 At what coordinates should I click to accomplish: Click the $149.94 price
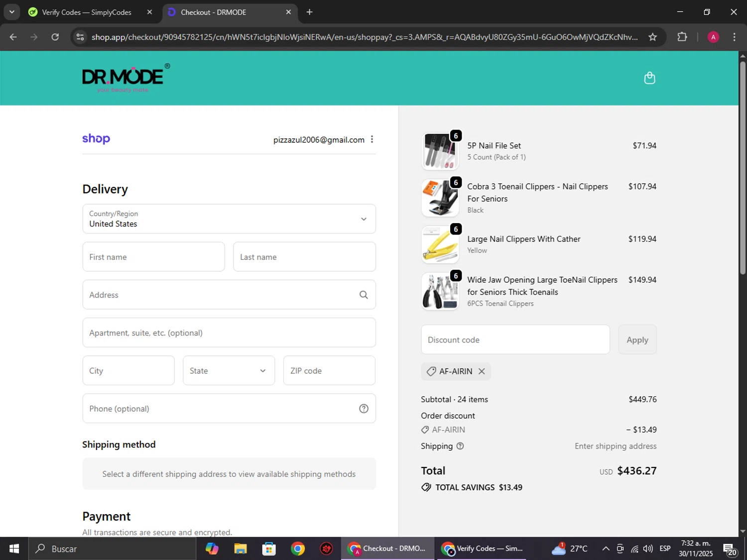pyautogui.click(x=642, y=280)
